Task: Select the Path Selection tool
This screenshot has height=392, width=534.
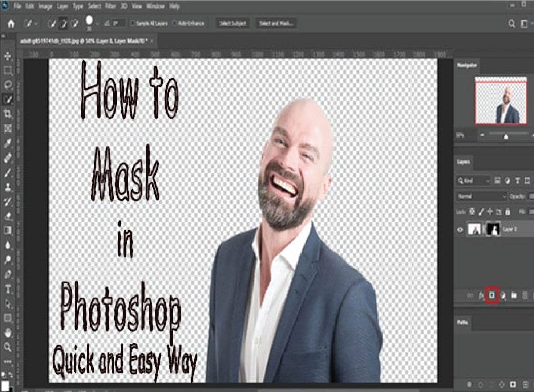Action: point(8,304)
